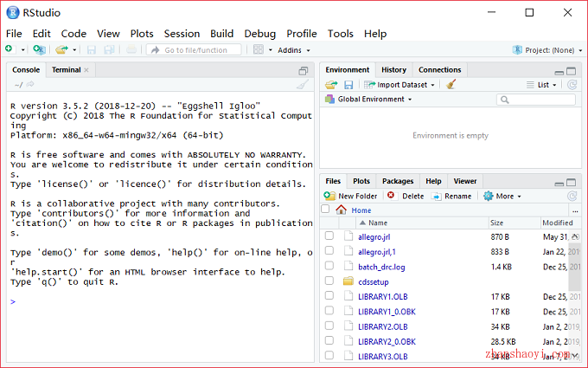Click the cdssetup folder icon
This screenshot has height=368, width=588.
[x=348, y=281]
